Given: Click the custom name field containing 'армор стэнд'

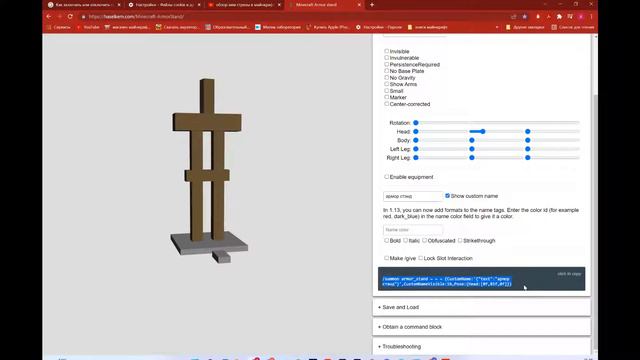Looking at the screenshot, I should tap(413, 196).
